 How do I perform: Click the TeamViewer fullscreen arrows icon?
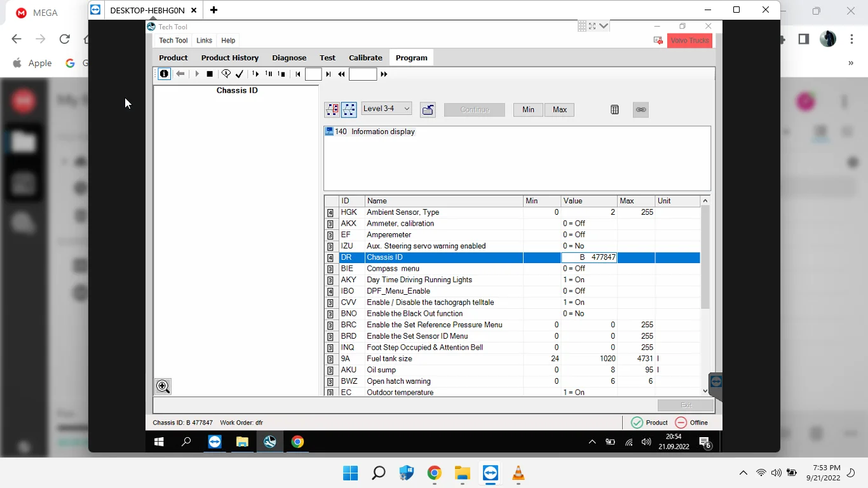pos(592,26)
